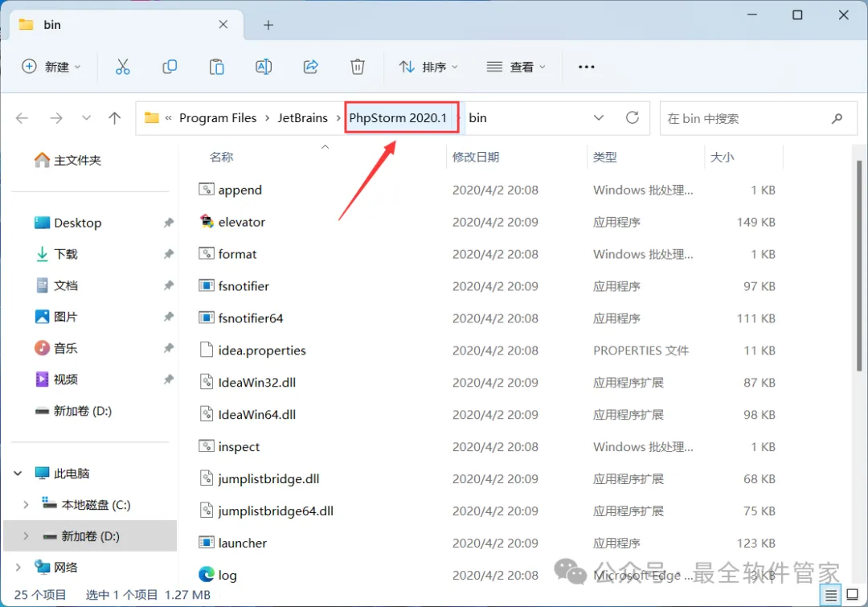
Task: Open 图片 in quick access
Action: (x=57, y=317)
